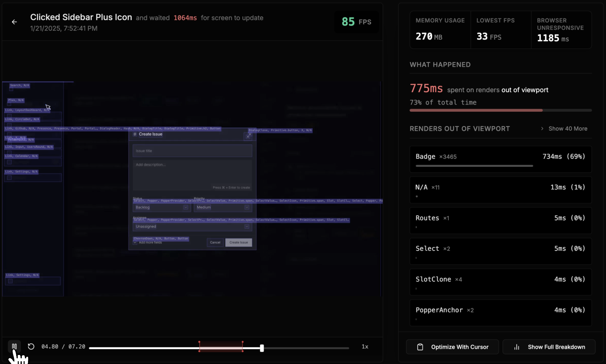The image size is (606, 364).
Task: Click bar chart icon in Breakdown button
Action: [517, 347]
